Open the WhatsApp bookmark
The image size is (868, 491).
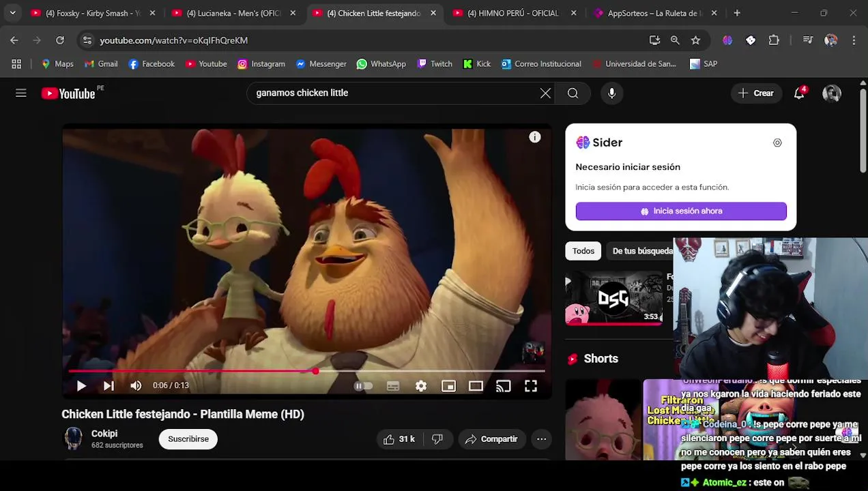coord(381,64)
